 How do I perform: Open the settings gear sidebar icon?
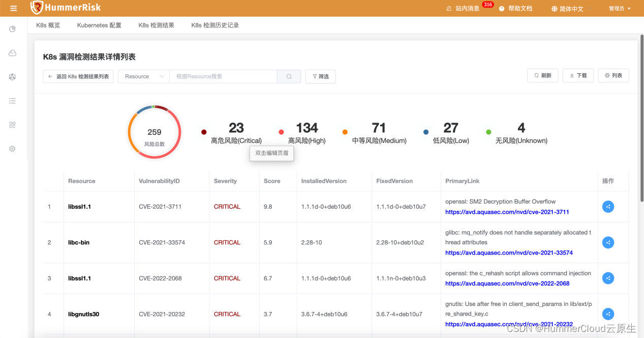(x=13, y=149)
